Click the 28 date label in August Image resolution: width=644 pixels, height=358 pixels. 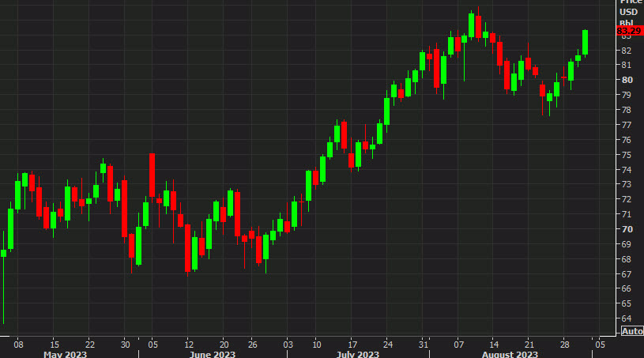click(565, 345)
